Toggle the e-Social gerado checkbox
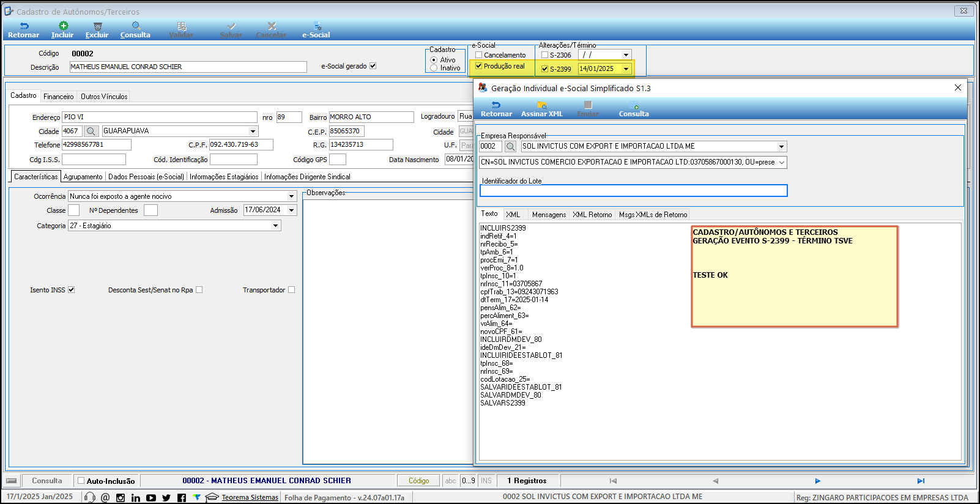980x504 pixels. tap(373, 66)
